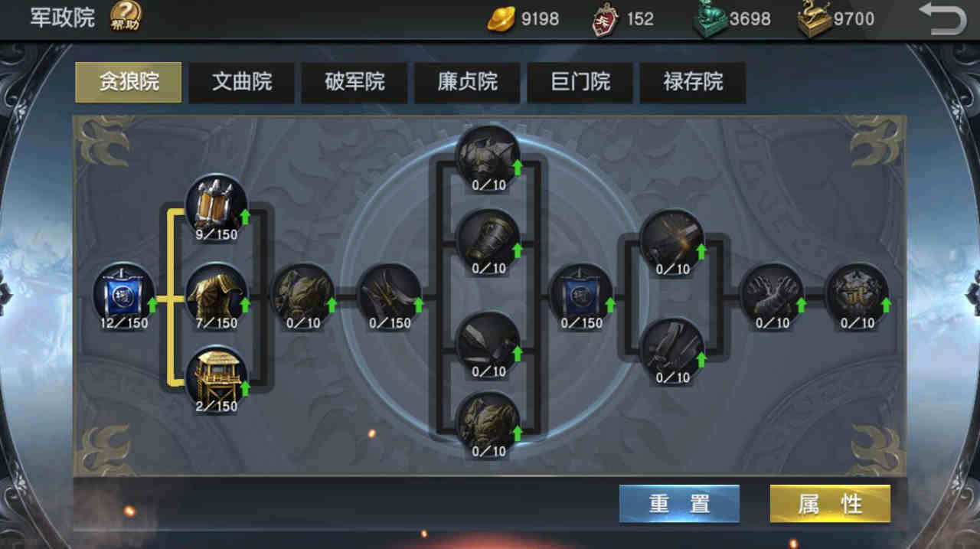Image resolution: width=980 pixels, height=549 pixels.
Task: Click the 重置 reset button
Action: [679, 504]
